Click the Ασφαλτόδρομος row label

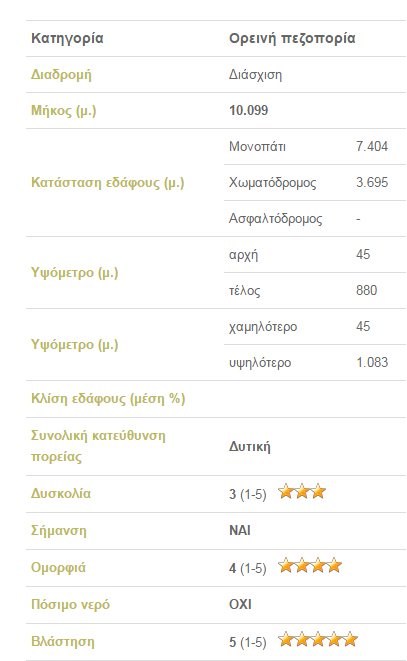[275, 219]
